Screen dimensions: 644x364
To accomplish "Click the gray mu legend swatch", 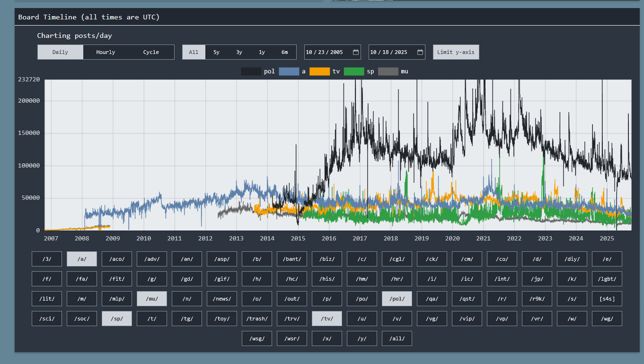I will coord(388,71).
